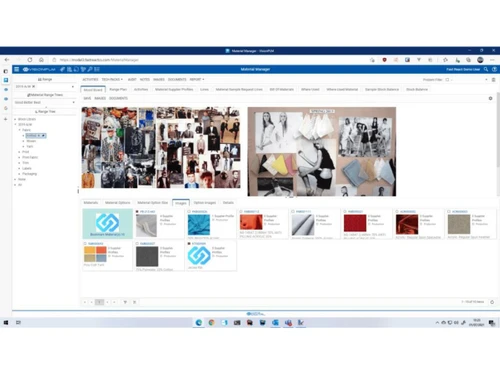Click the ACTIVITIES menu button
Viewport: 500px width, 375px height.
coord(90,79)
